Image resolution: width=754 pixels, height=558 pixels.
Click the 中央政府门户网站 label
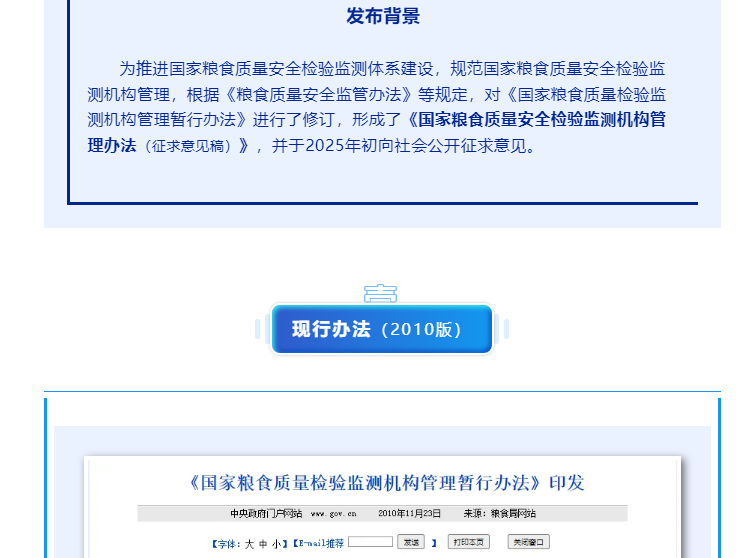coord(266,514)
